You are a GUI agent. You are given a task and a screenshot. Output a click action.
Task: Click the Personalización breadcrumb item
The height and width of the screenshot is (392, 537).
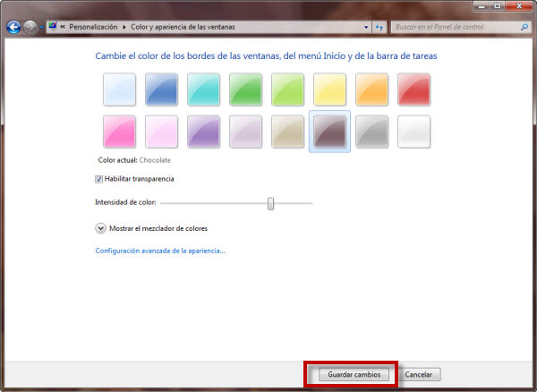coord(93,28)
